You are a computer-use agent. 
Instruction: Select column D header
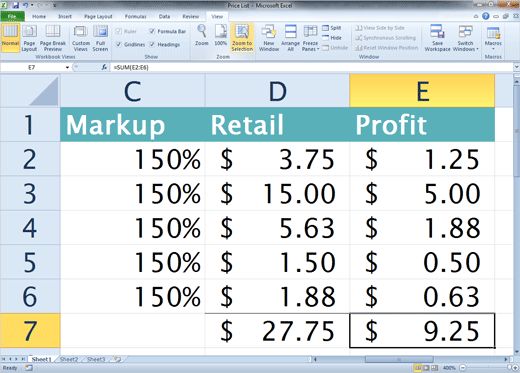(x=277, y=91)
